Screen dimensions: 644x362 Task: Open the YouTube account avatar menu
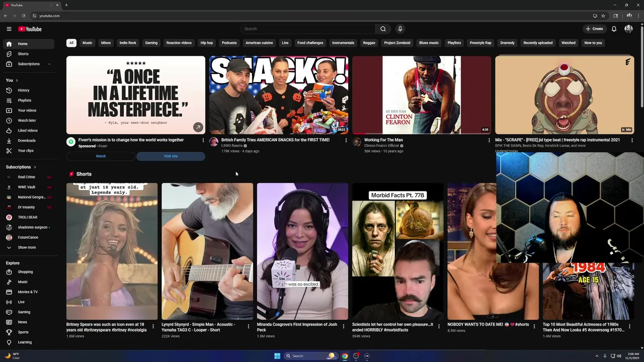[628, 29]
